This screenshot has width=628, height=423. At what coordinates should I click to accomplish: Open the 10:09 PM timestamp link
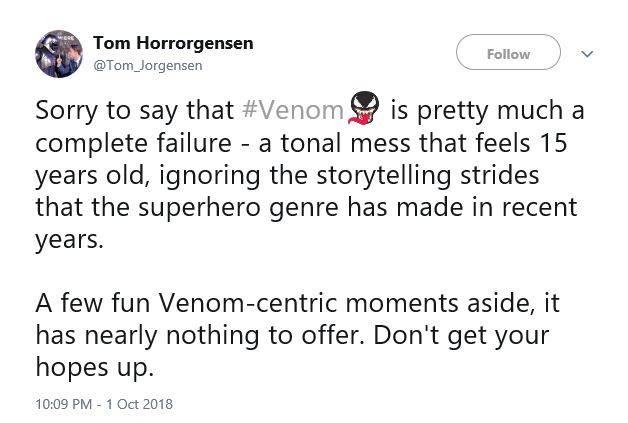tap(64, 404)
